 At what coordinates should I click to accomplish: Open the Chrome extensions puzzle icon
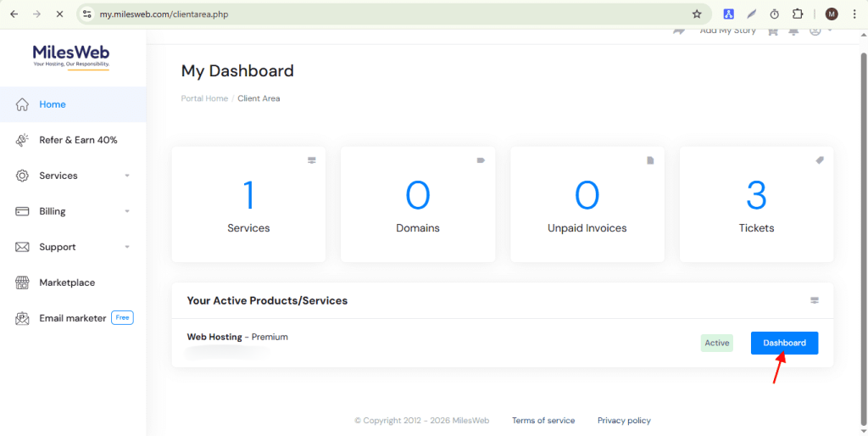point(797,14)
